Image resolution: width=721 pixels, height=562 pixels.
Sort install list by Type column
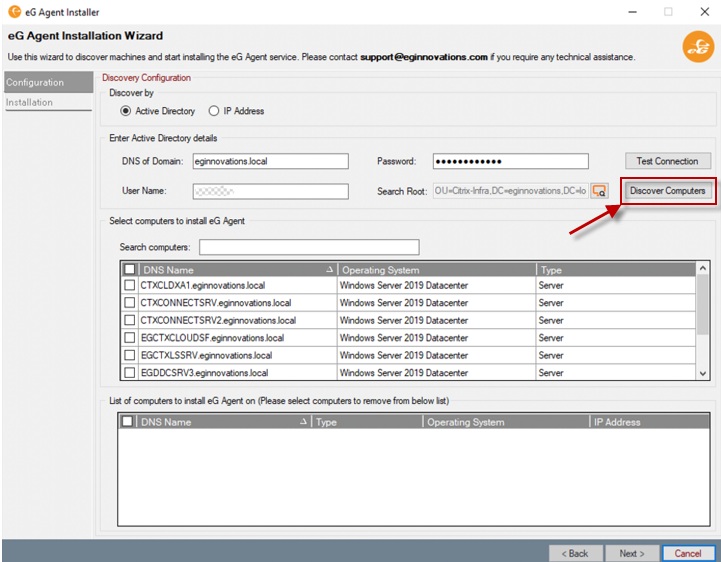[367, 422]
